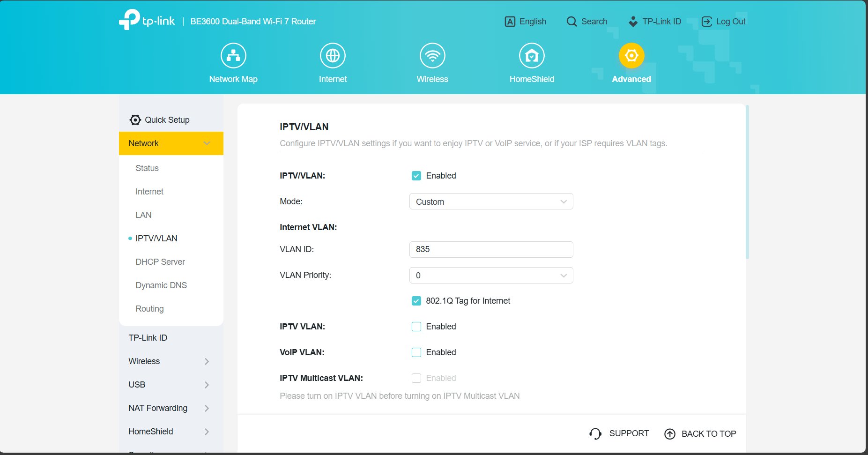The width and height of the screenshot is (868, 455).
Task: Click the TP-Link ID icon
Action: tap(633, 22)
